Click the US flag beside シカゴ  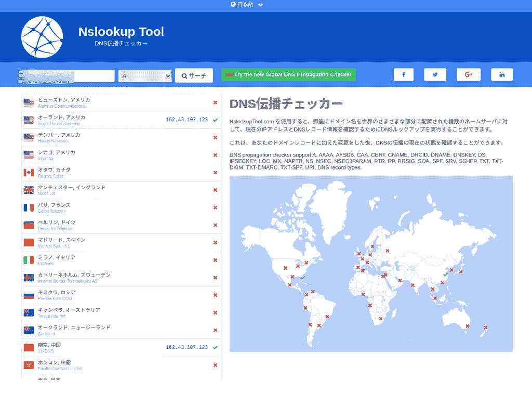tap(29, 155)
